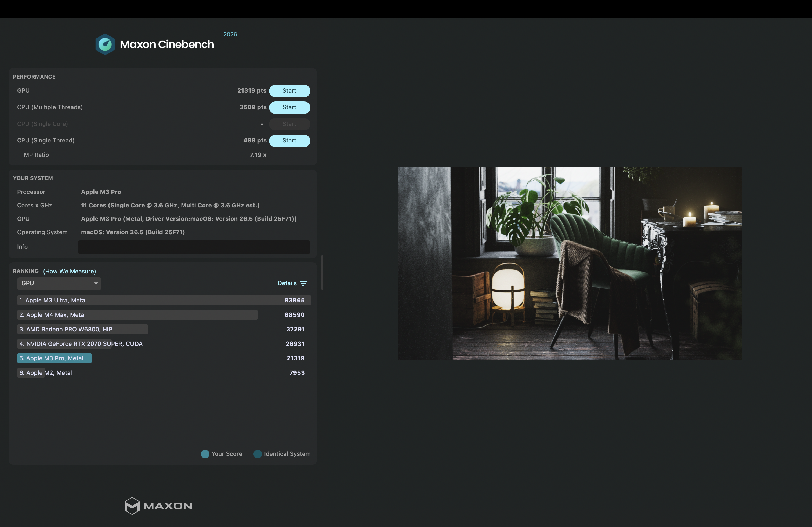812x527 pixels.
Task: Click the Identical System legend color dot
Action: point(258,454)
